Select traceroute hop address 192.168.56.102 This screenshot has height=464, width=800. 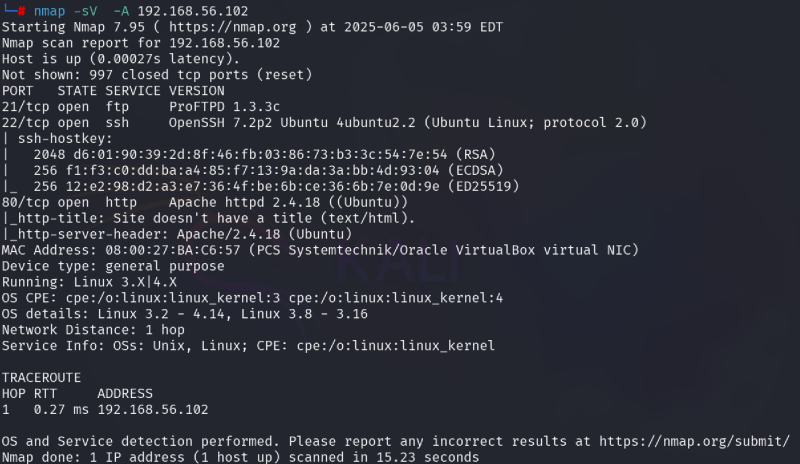click(x=153, y=410)
